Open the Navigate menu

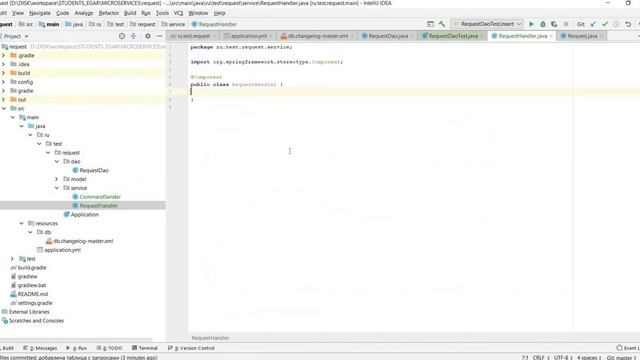click(40, 13)
